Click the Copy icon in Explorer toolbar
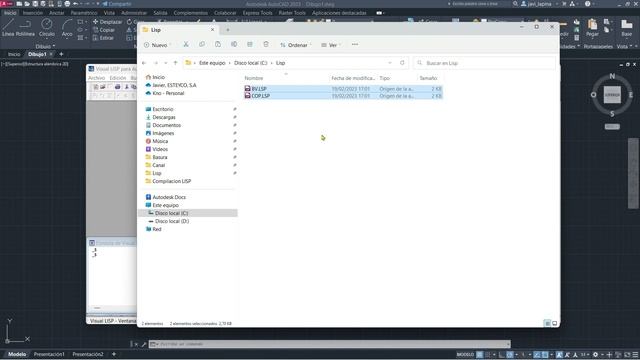Viewport: 640px width, 360px height. tap(202, 44)
